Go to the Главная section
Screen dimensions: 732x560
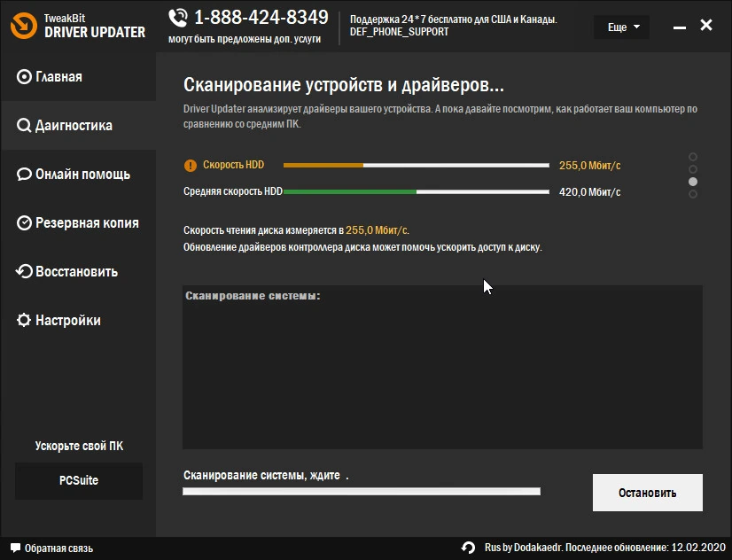(78, 76)
